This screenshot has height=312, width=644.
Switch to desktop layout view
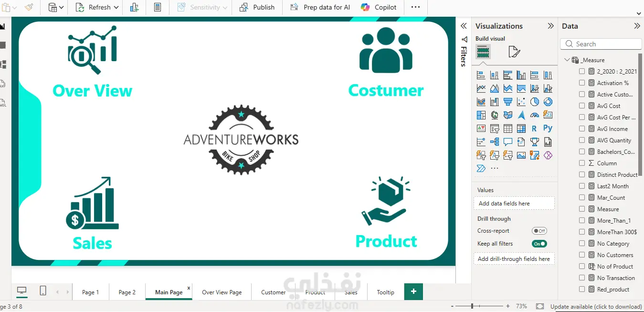point(22,290)
